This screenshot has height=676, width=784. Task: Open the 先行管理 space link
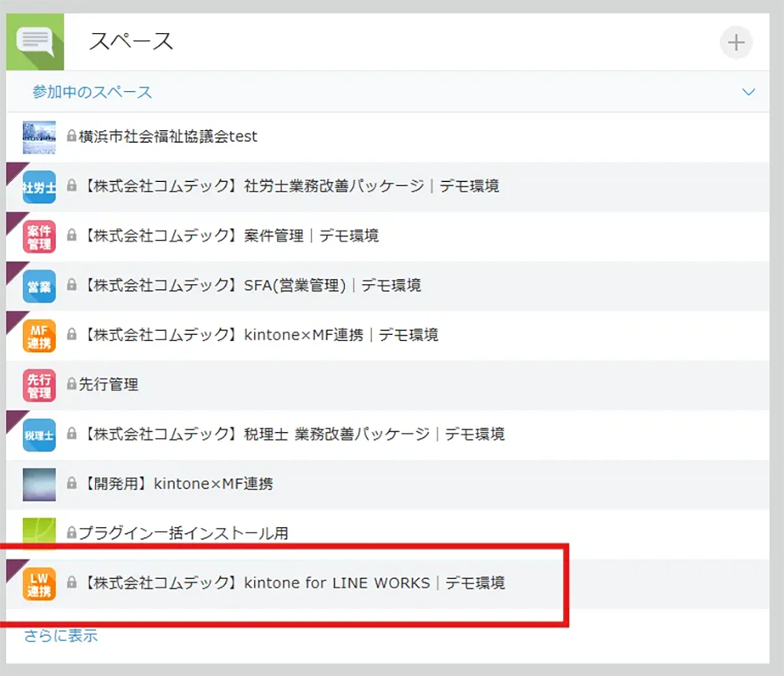tap(108, 384)
